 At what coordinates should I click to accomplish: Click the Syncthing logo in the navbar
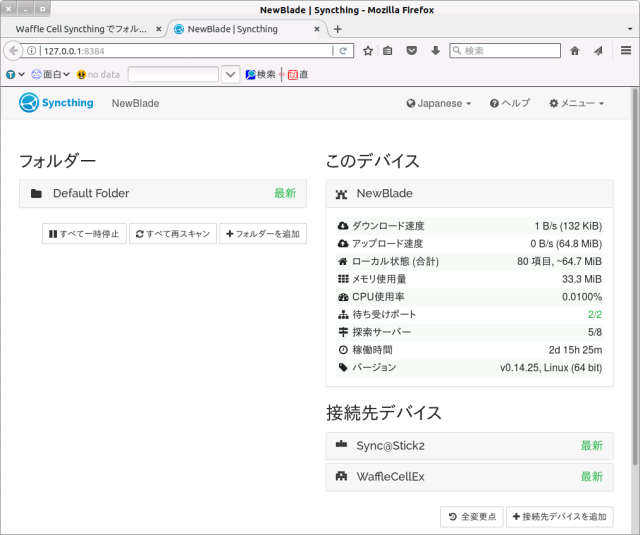tap(56, 102)
